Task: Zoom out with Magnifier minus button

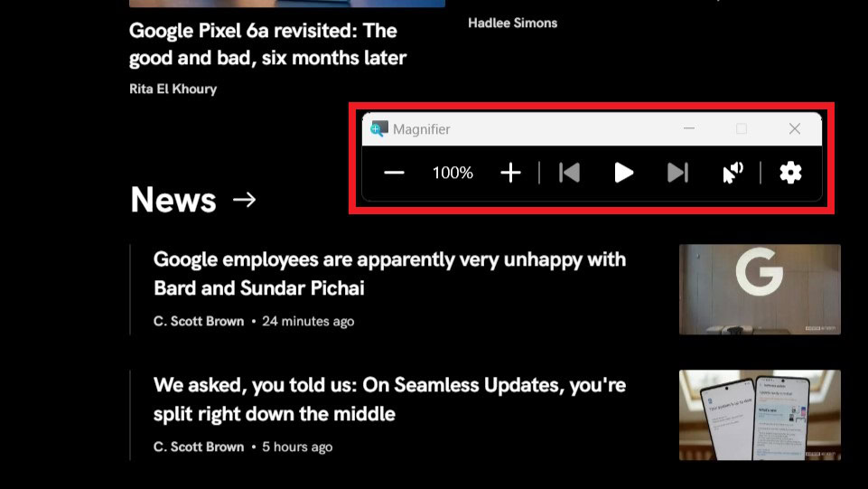Action: point(394,173)
